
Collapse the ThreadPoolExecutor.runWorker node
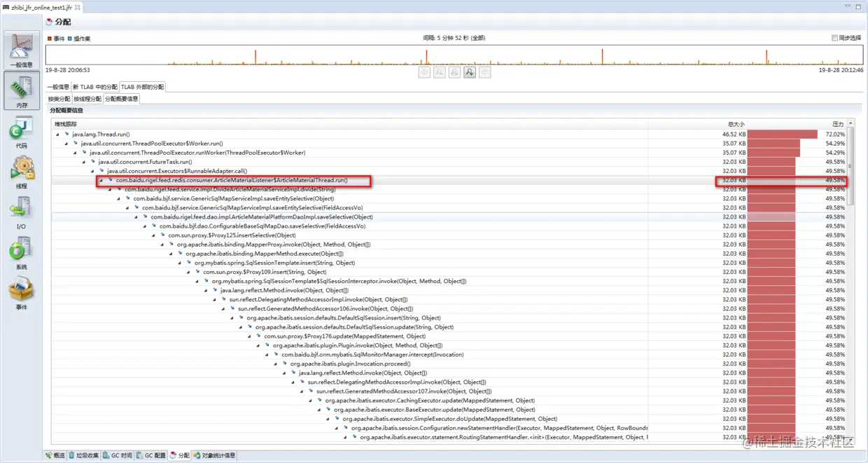tap(76, 152)
